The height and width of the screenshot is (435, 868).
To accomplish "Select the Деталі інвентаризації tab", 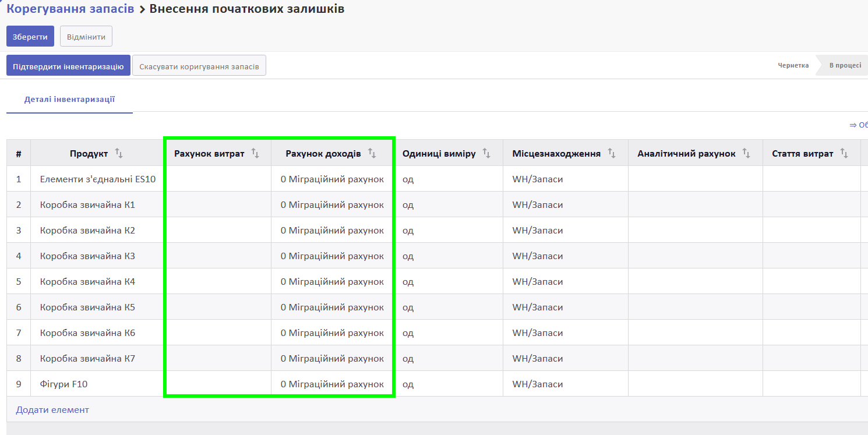I will click(69, 99).
